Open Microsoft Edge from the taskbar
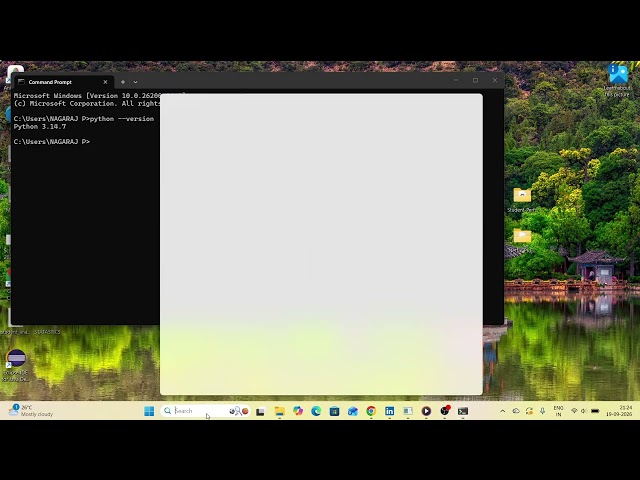Viewport: 640px width, 480px height. (x=316, y=411)
